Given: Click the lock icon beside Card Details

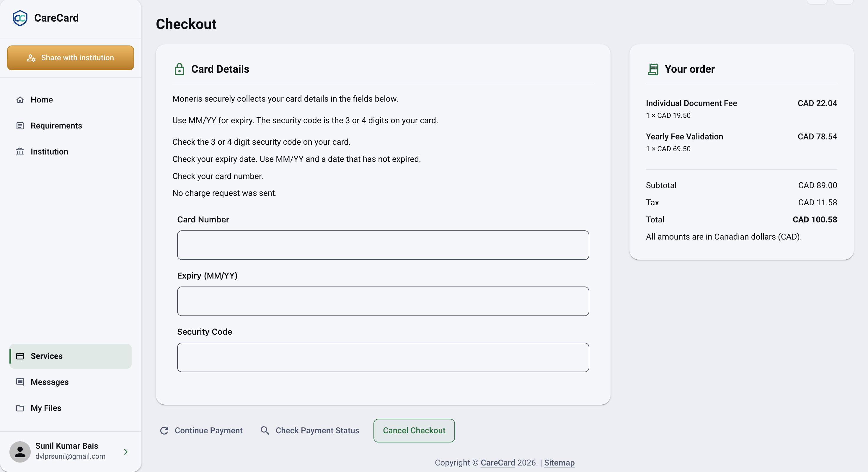Looking at the screenshot, I should (x=179, y=69).
